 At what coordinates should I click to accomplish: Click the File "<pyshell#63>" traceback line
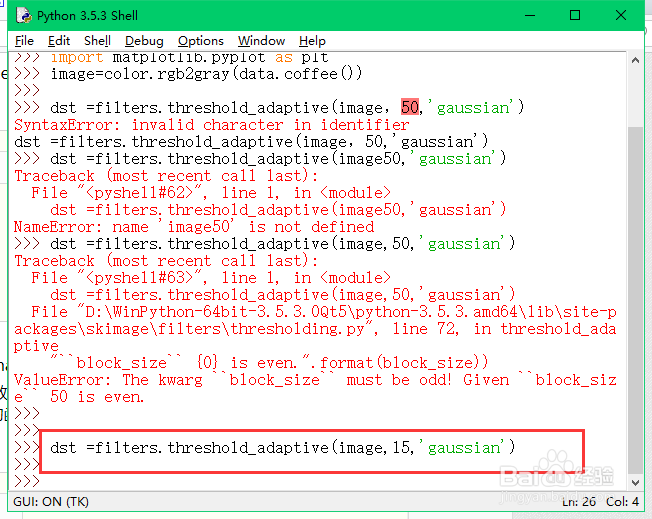(x=211, y=277)
